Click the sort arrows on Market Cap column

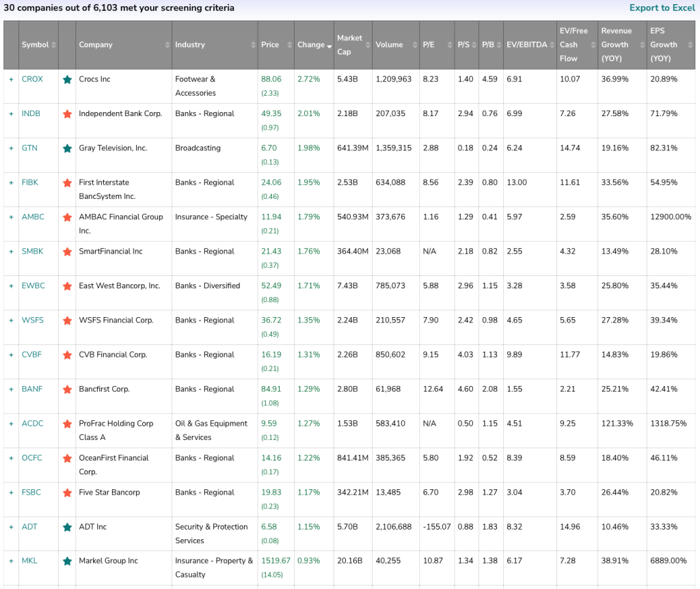click(x=368, y=44)
